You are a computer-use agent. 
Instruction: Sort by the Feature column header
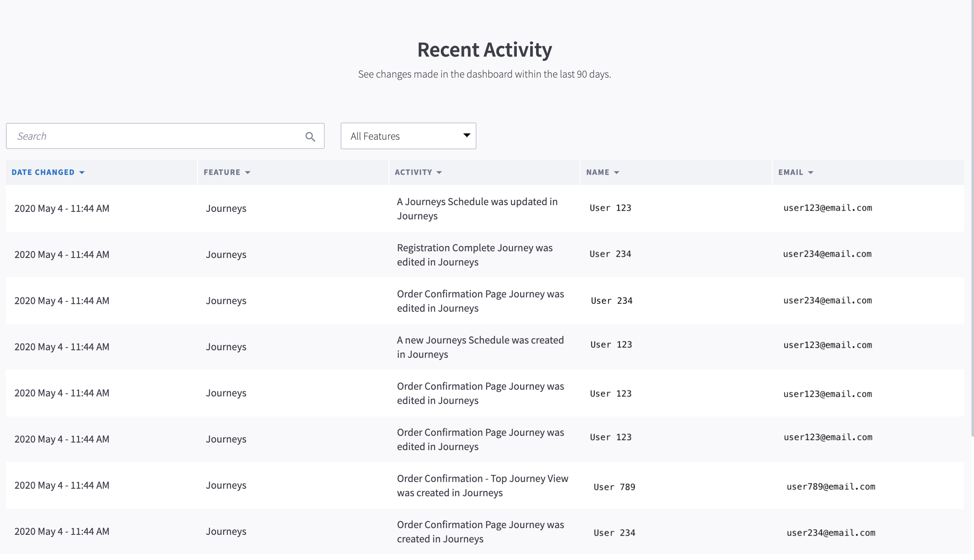click(x=227, y=172)
